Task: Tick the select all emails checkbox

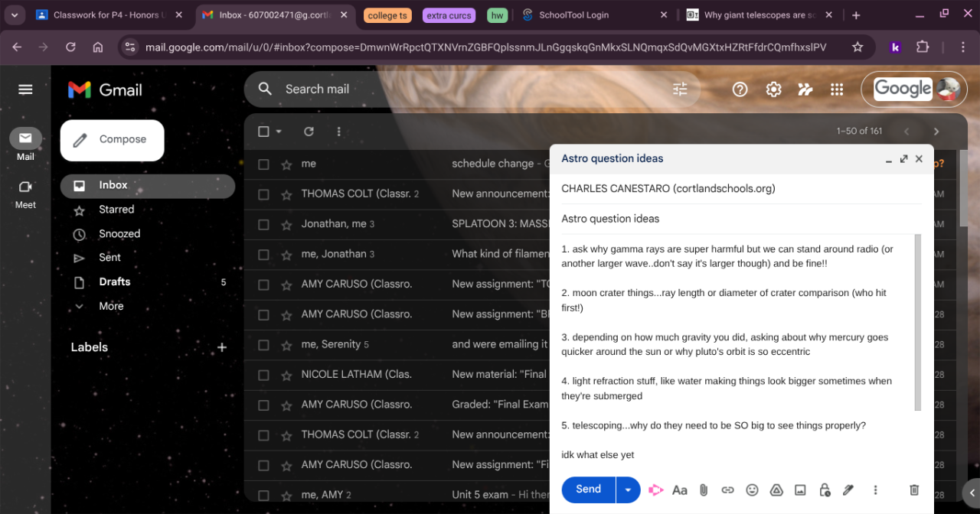Action: [x=263, y=132]
